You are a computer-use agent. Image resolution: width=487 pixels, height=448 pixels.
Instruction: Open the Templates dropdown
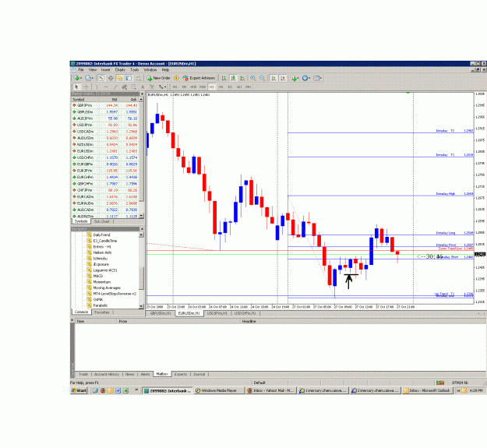coord(317,78)
